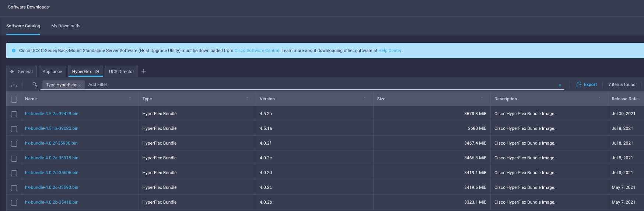Check the box for hx-bundle-4.0.2e-35915.bin
Viewport: 644px width, 211px height.
tap(14, 158)
